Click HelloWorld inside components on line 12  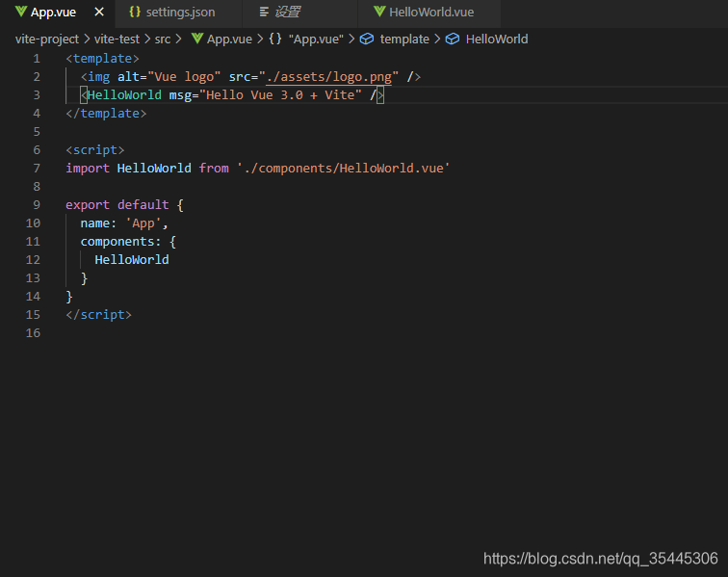pos(132,260)
